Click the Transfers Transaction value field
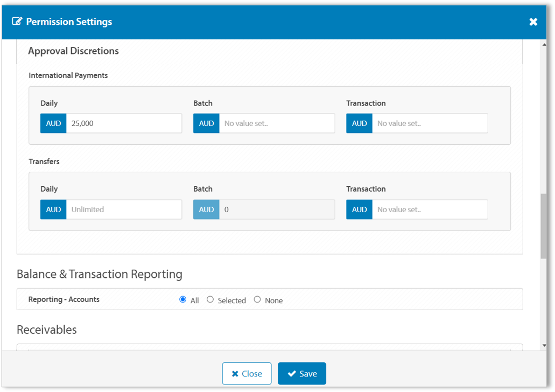 click(430, 209)
